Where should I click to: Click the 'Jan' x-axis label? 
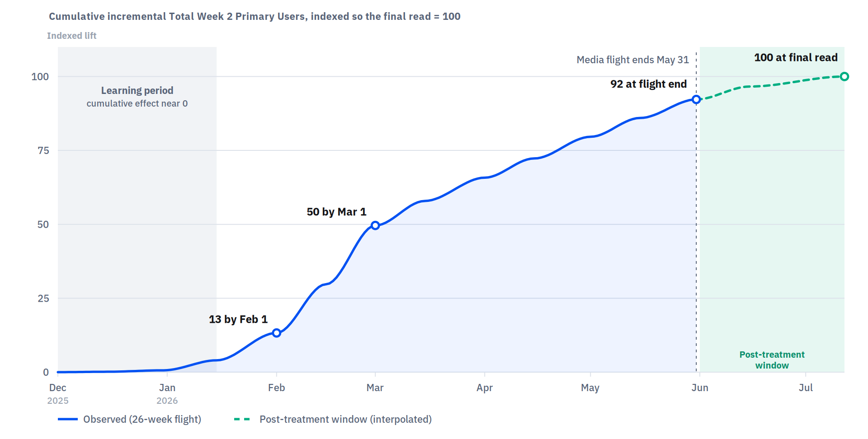coord(167,388)
